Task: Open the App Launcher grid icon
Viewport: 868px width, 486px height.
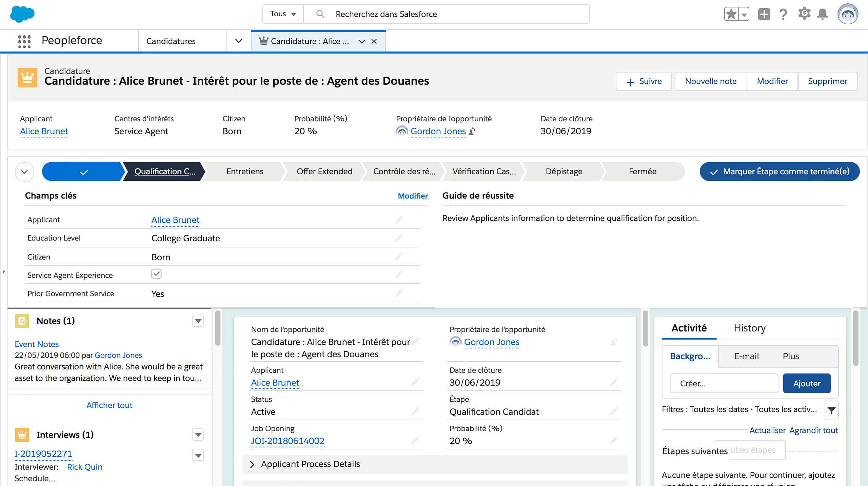Action: pos(24,41)
